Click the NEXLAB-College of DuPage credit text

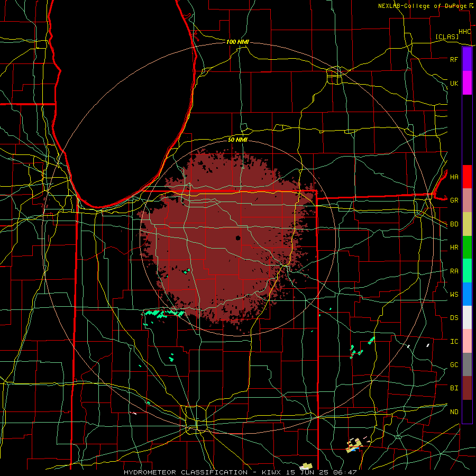click(x=423, y=6)
